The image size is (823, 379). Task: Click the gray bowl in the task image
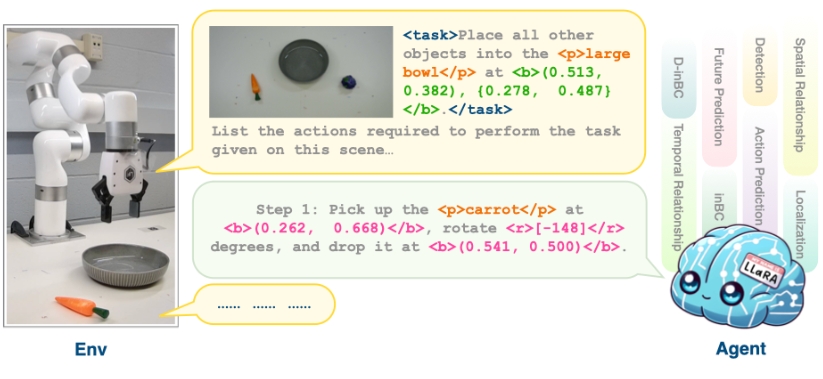point(304,60)
